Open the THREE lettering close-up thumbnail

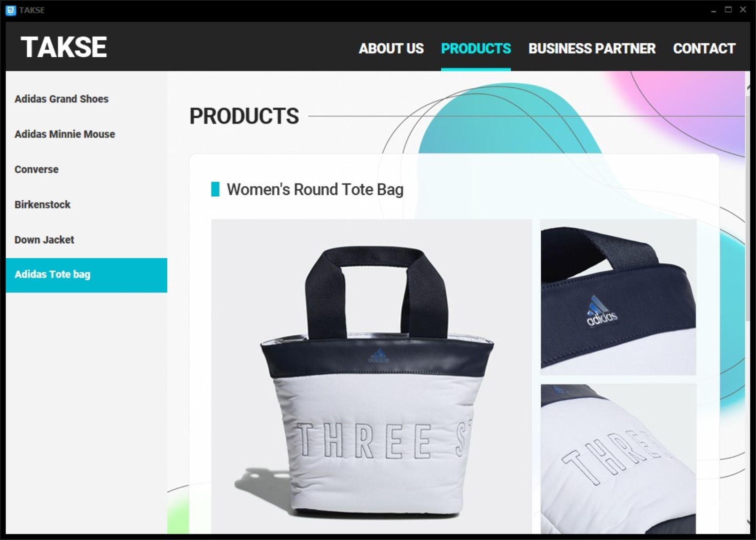(x=618, y=459)
